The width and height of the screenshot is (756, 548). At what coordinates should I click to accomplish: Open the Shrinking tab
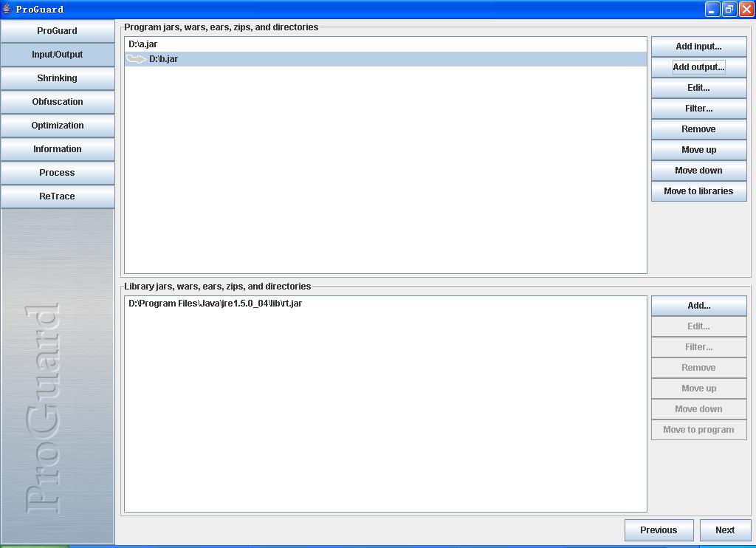58,78
